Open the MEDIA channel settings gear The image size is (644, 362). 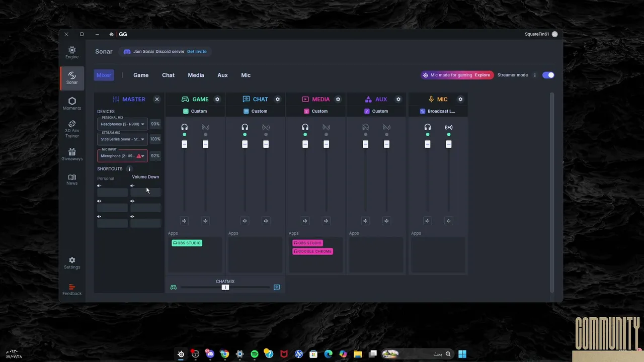point(338,99)
